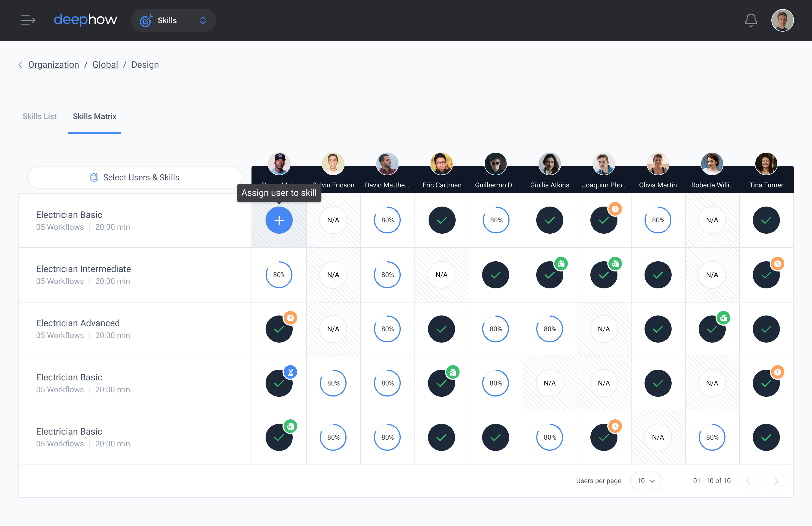Open the notifications bell
This screenshot has width=812, height=526.
click(x=751, y=21)
